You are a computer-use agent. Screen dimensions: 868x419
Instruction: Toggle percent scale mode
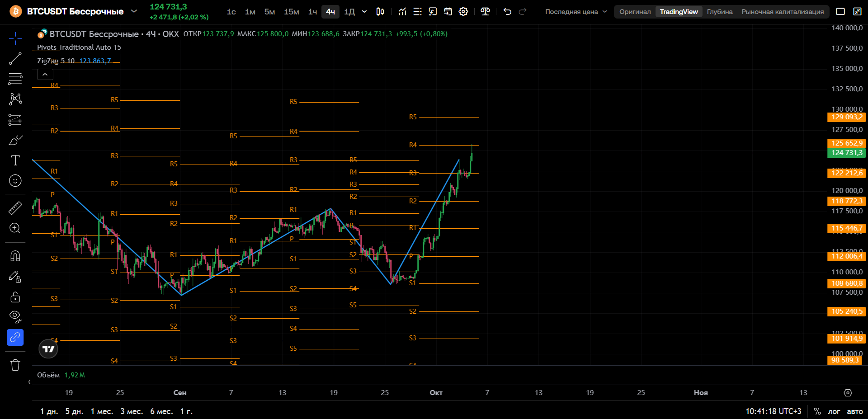pos(817,411)
